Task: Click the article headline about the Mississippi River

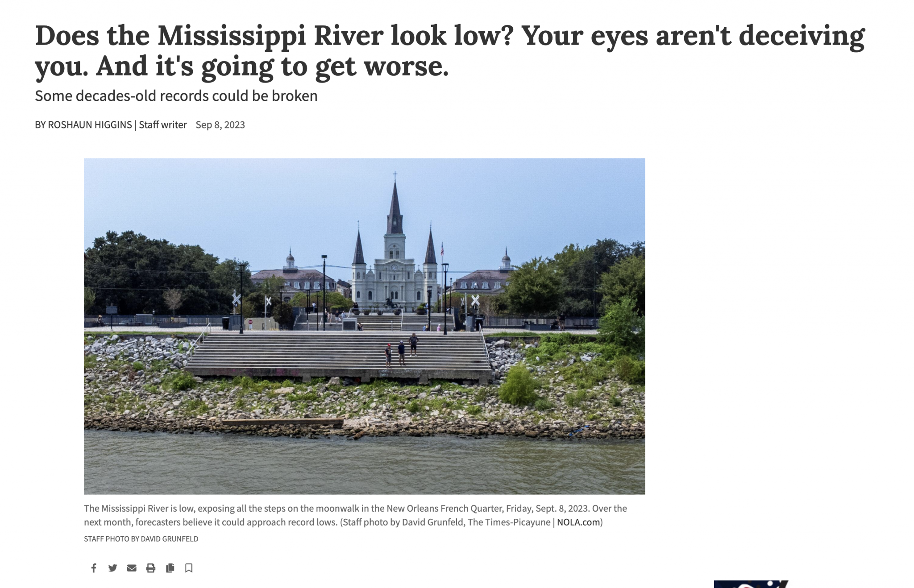Action: click(x=450, y=50)
